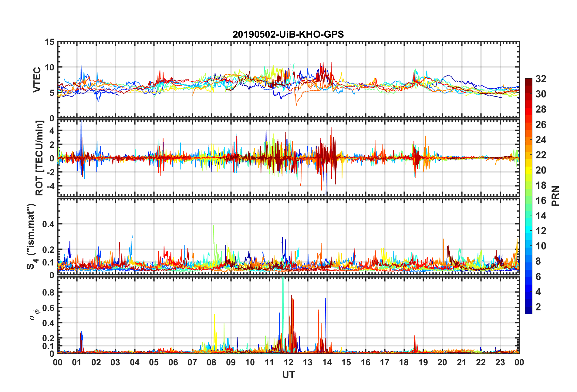Select colorbar tick value 14
577x392 pixels.
coord(541,216)
